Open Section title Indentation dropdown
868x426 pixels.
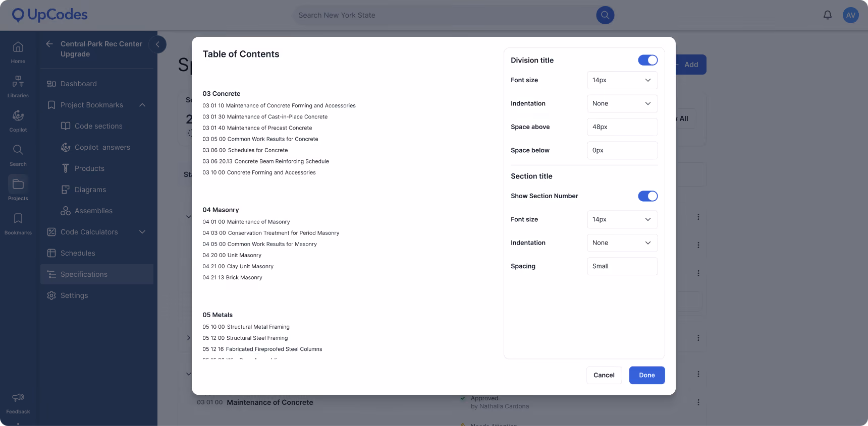[622, 242]
